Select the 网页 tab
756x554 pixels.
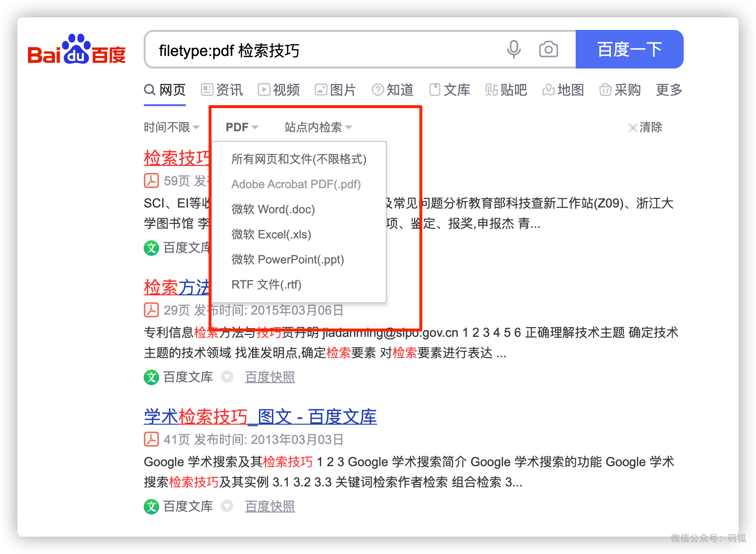click(x=165, y=90)
